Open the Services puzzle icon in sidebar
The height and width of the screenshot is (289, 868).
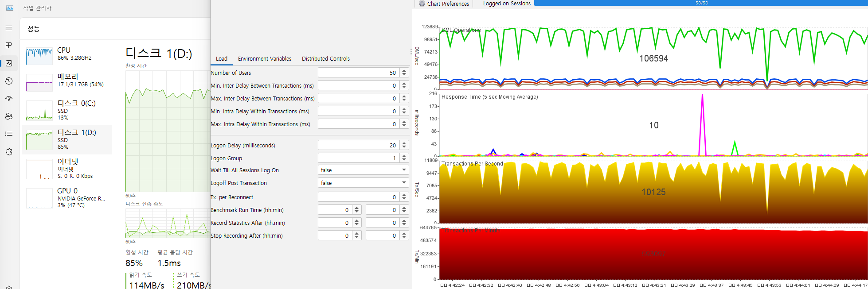click(x=9, y=152)
